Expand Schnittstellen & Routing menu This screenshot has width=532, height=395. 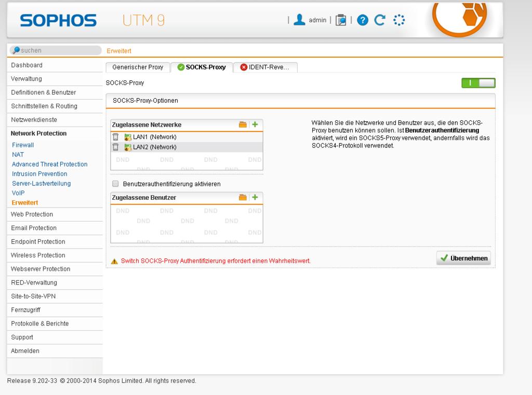[x=55, y=106]
